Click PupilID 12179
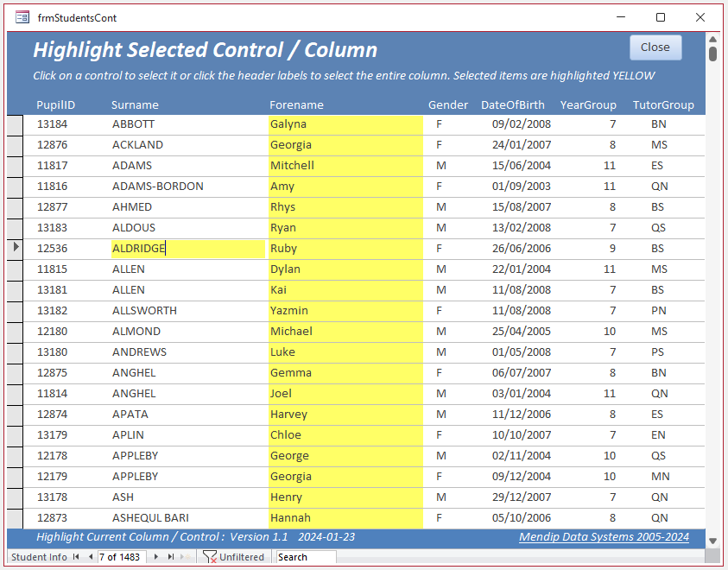This screenshot has height=570, width=728. [x=52, y=476]
